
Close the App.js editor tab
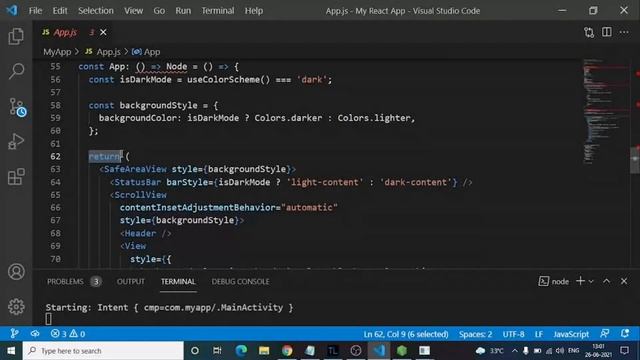(x=103, y=32)
